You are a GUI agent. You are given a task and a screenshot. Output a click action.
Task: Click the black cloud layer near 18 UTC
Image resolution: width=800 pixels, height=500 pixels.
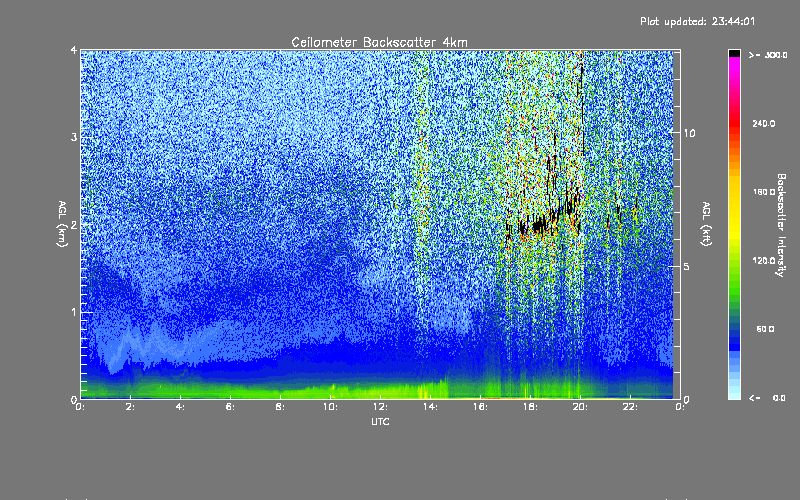[538, 224]
